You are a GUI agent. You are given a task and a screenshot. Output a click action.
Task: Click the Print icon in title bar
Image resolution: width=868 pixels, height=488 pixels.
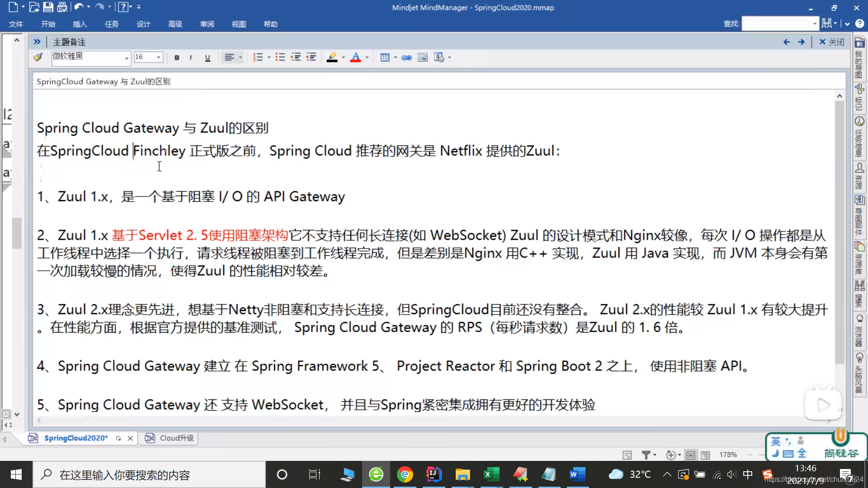62,7
